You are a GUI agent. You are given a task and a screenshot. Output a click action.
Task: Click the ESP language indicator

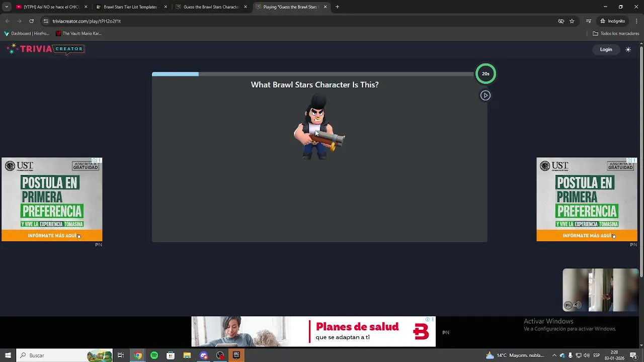point(596,355)
